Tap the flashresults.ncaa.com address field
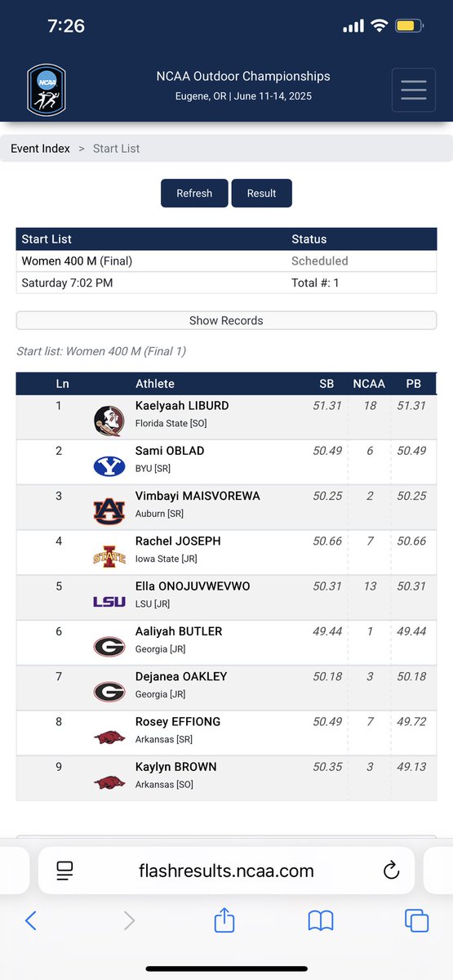This screenshot has width=453, height=980. pos(226,871)
